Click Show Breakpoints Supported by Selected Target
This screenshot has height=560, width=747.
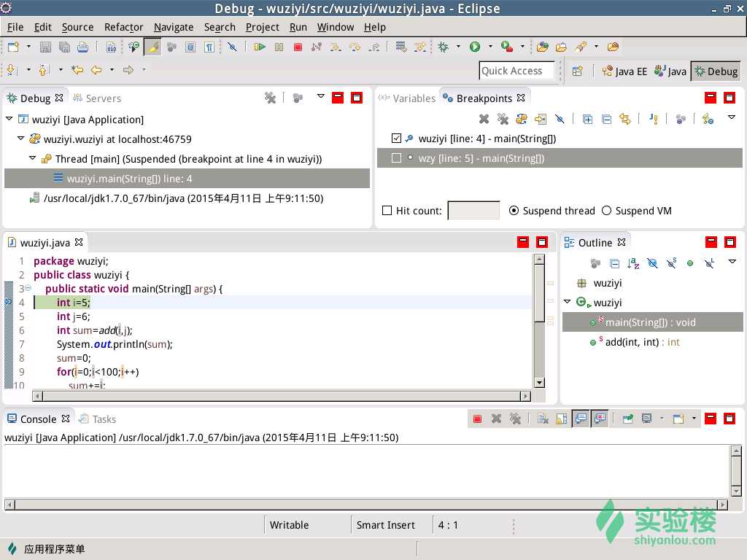point(522,119)
